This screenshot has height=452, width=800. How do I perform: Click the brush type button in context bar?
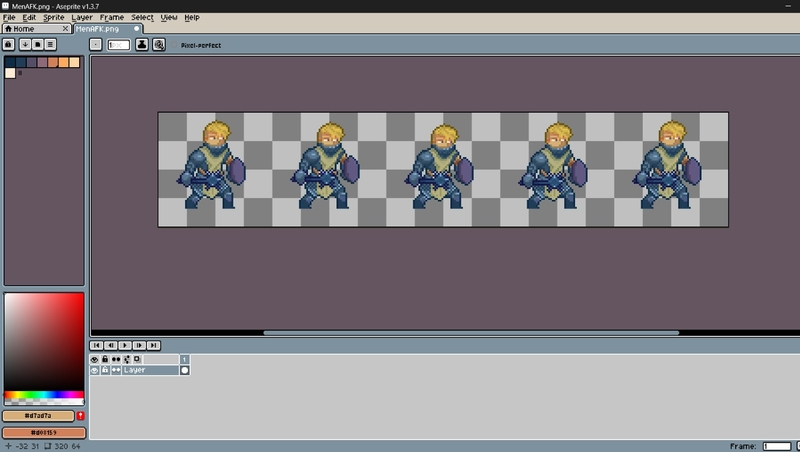coord(96,45)
